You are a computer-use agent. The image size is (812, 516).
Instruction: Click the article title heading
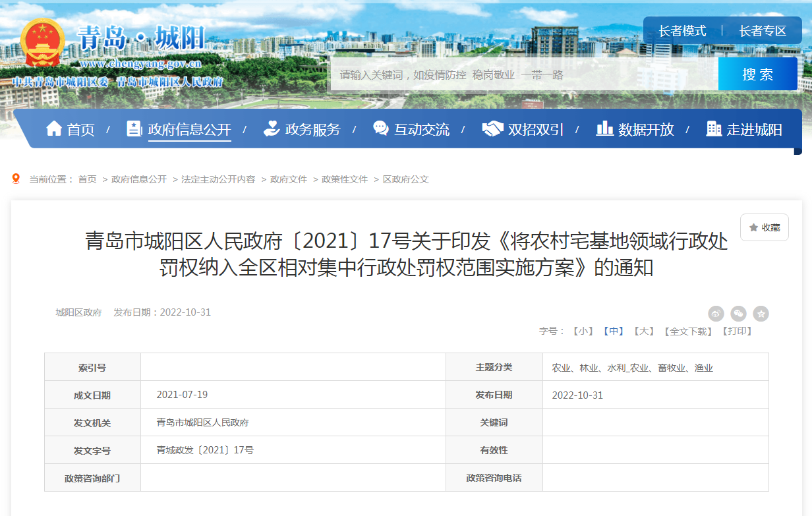pyautogui.click(x=406, y=254)
